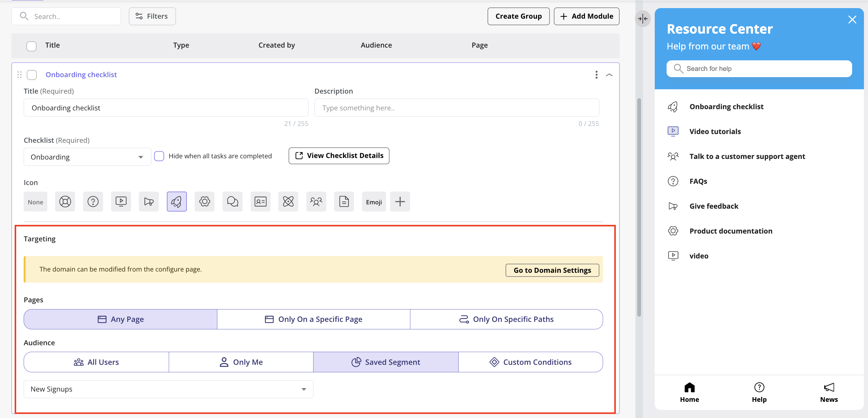The image size is (868, 418).
Task: Choose the question mark icon option
Action: point(93,202)
